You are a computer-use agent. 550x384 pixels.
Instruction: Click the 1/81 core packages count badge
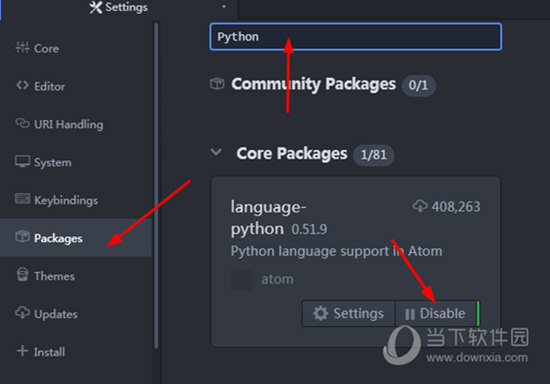pyautogui.click(x=374, y=155)
